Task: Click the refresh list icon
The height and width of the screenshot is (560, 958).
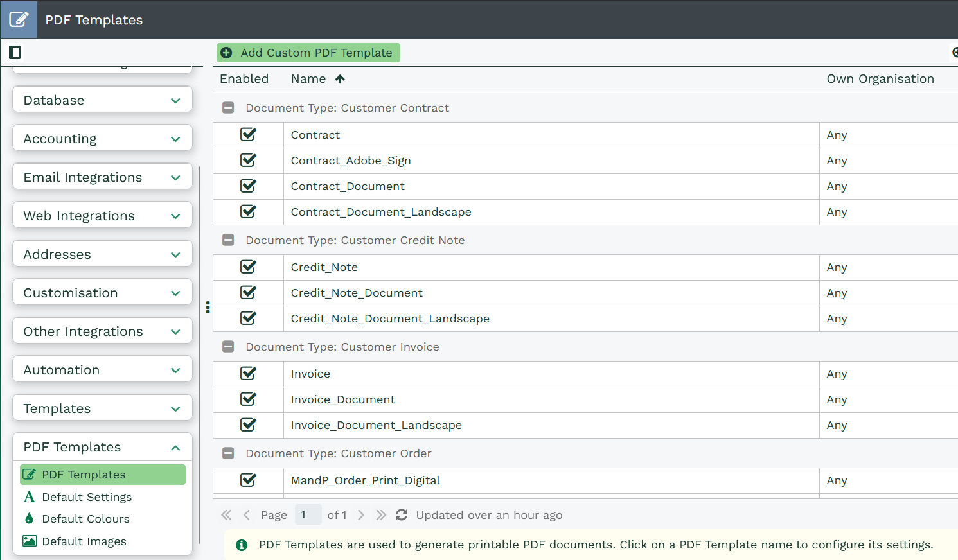Action: click(402, 515)
